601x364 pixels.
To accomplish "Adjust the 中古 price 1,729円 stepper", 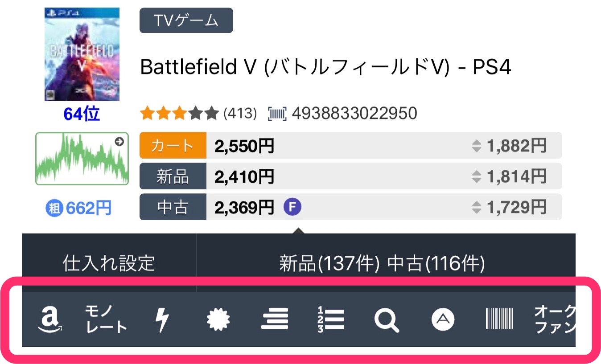I will [x=477, y=207].
